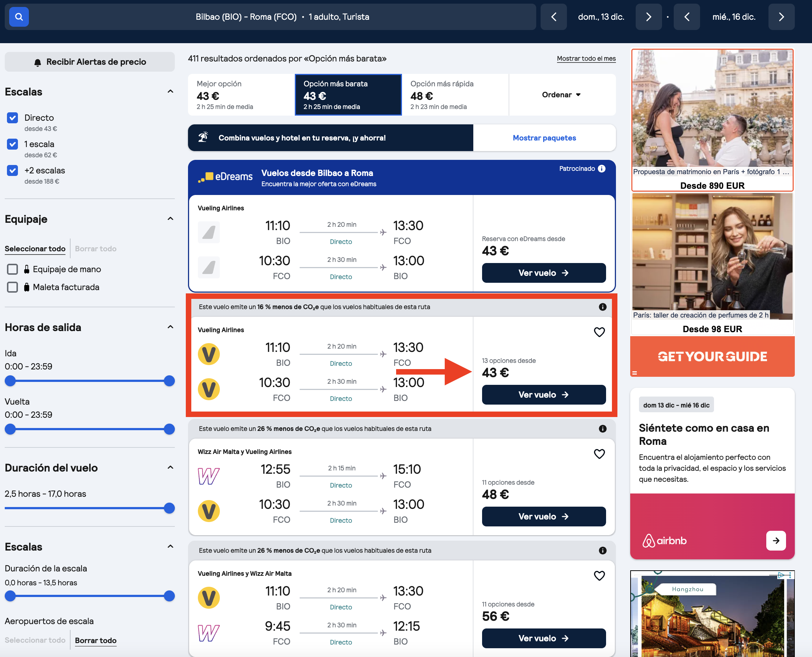Viewport: 812px width, 657px height.
Task: Select the Opción más rápida tab
Action: point(455,95)
